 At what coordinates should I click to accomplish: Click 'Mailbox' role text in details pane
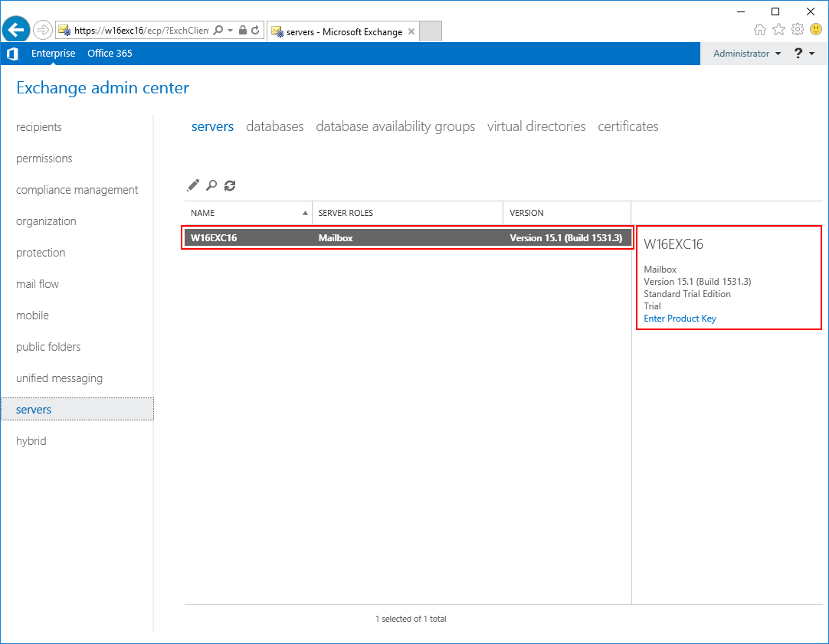tap(660, 270)
